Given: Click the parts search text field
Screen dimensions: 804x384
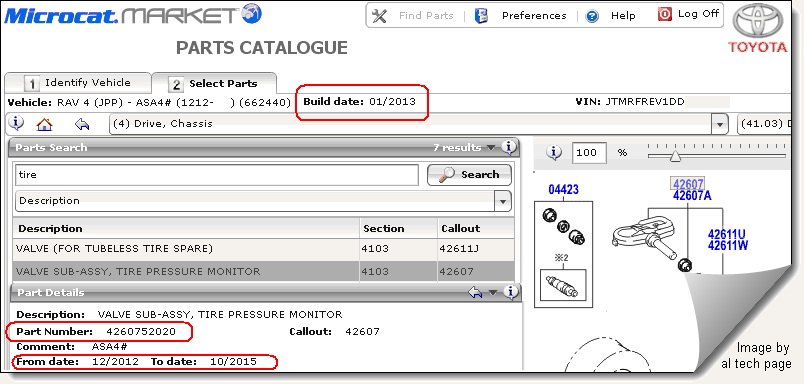Looking at the screenshot, I should tap(217, 175).
